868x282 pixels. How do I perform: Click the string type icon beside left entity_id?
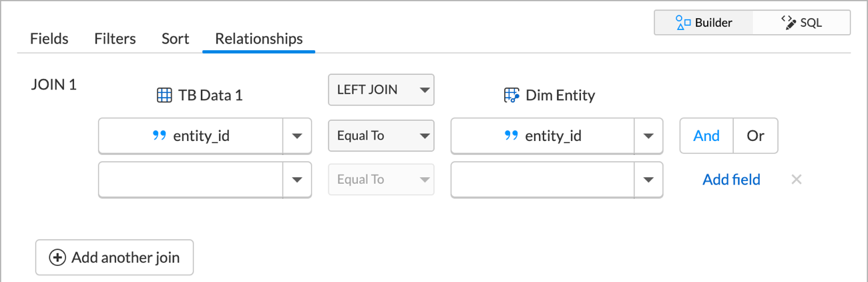(x=159, y=136)
